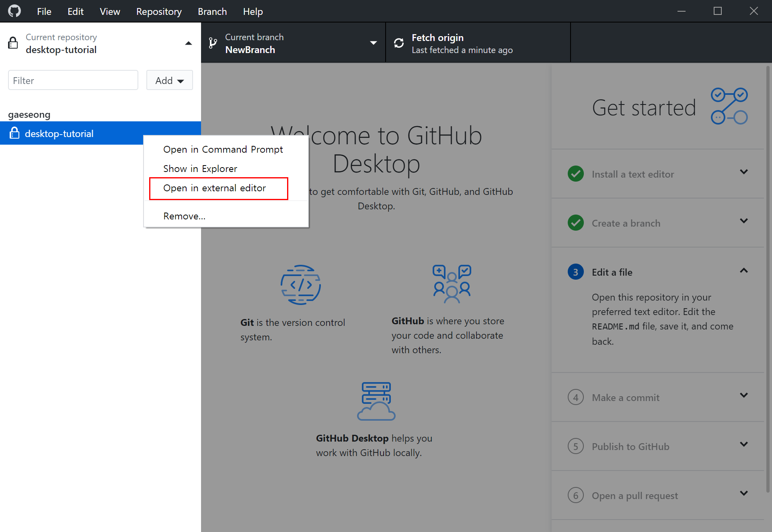Collapse the Current repository dropdown
Image resolution: width=772 pixels, height=532 pixels.
(x=188, y=43)
